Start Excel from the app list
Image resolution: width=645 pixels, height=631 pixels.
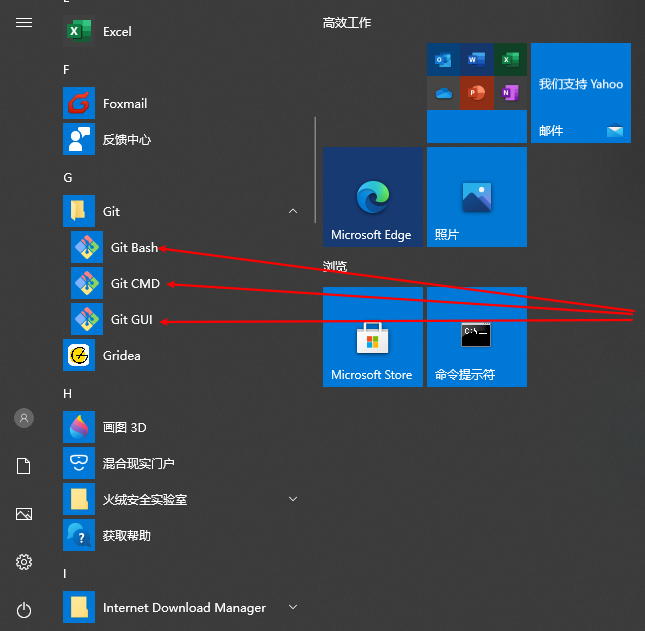(x=116, y=31)
